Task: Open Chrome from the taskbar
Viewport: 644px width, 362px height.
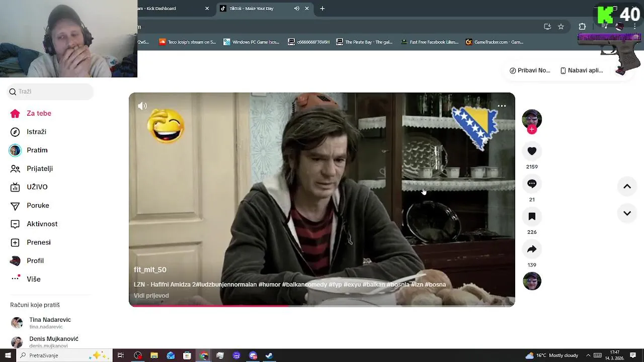Action: pos(203,355)
